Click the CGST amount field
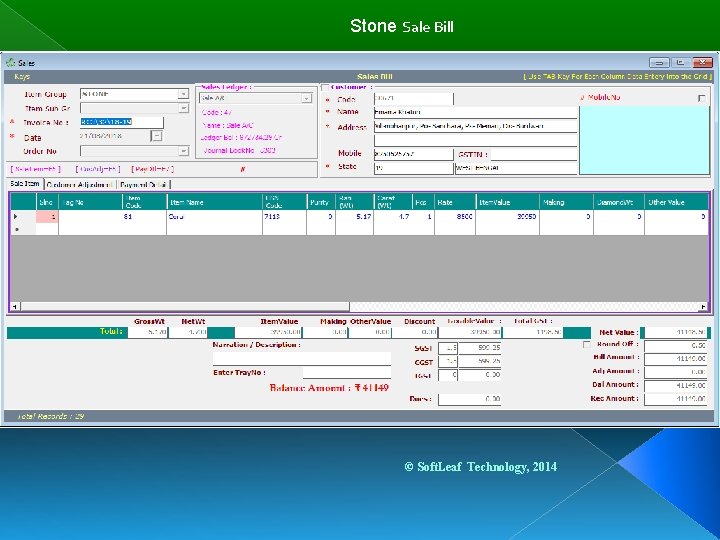 pos(480,362)
